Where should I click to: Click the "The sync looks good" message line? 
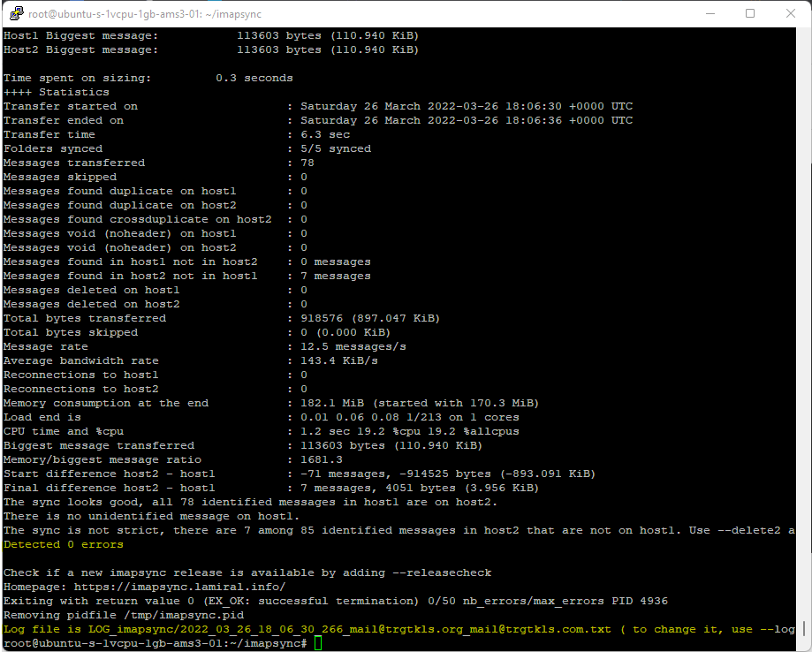pos(250,502)
